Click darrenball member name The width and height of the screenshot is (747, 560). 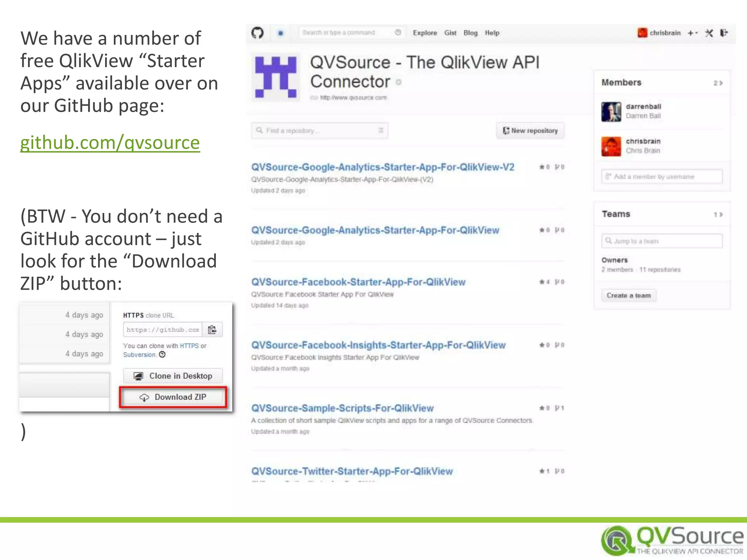[x=643, y=106]
